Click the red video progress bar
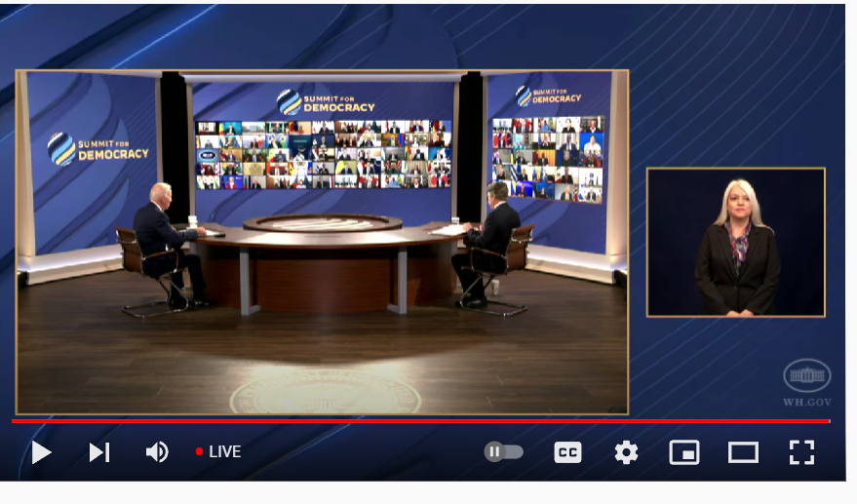 pyautogui.click(x=421, y=421)
